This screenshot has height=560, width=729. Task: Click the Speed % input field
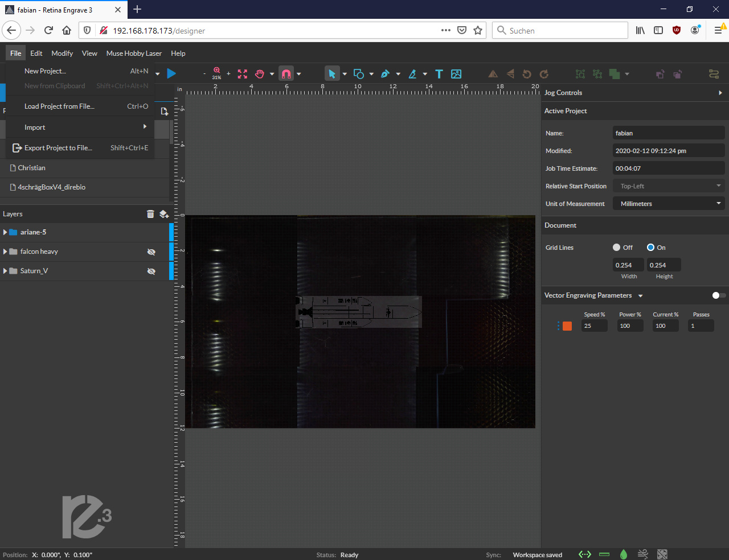point(595,326)
